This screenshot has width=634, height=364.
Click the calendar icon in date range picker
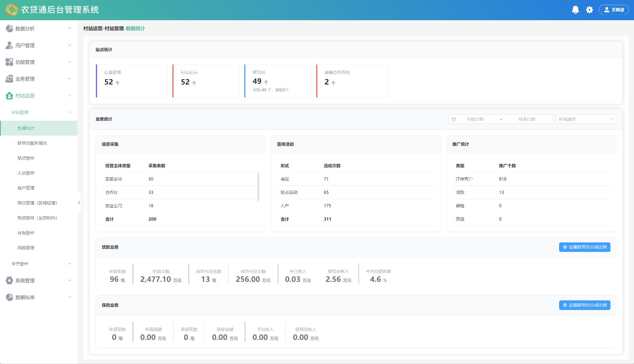(454, 119)
